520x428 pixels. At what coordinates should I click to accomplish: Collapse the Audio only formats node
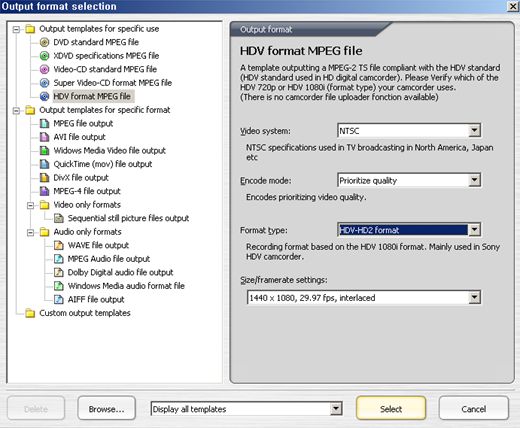(30, 232)
